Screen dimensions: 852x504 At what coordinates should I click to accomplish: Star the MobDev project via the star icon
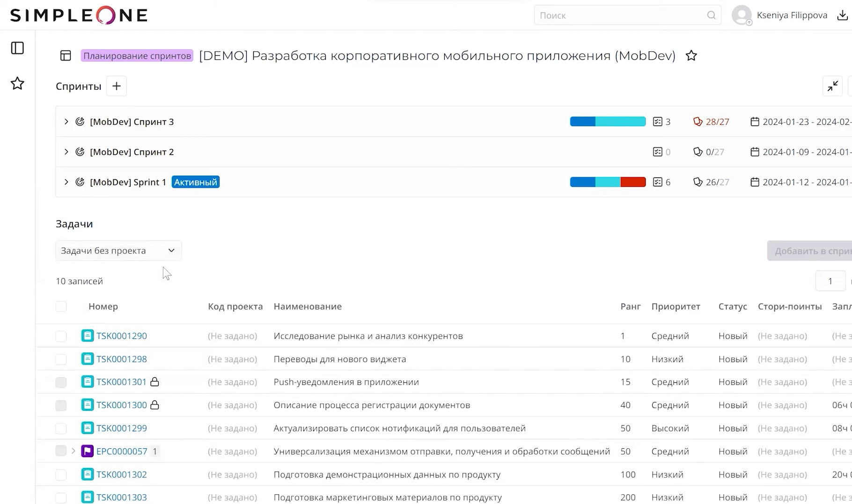(691, 55)
